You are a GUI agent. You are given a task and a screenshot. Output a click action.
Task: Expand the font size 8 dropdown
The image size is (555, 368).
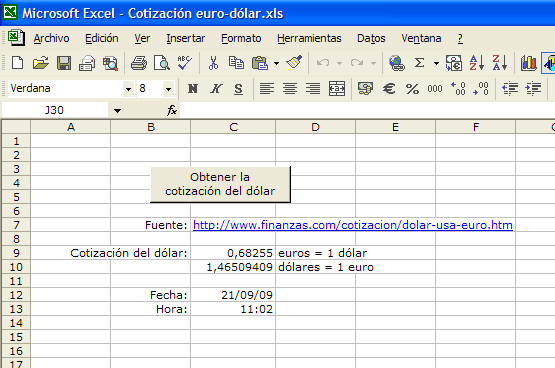coord(168,89)
